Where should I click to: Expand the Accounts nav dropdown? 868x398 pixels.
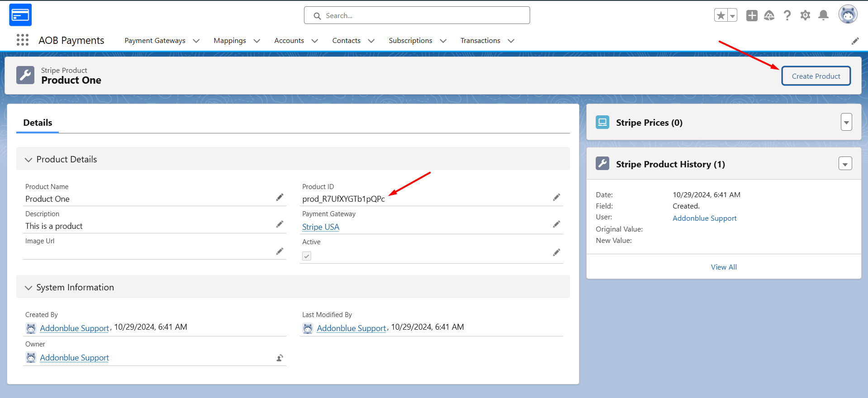[315, 41]
